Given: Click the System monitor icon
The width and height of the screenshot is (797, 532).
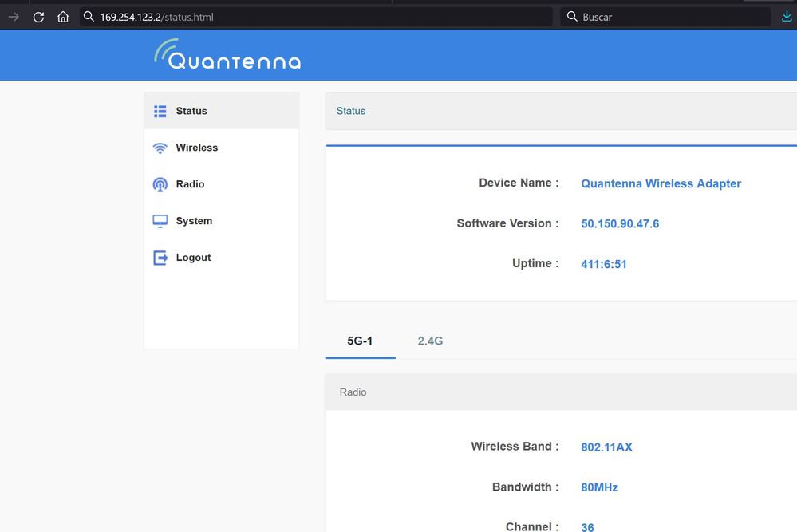Looking at the screenshot, I should 160,221.
